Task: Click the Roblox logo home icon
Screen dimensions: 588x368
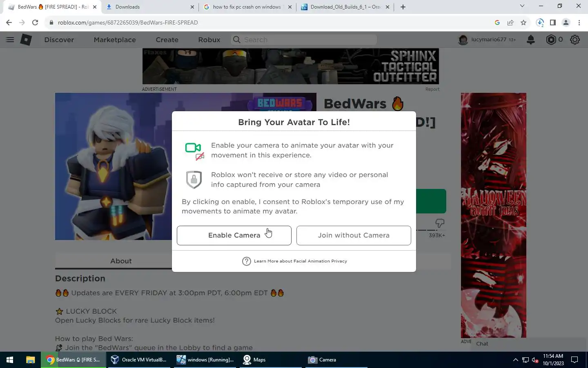Action: click(x=26, y=40)
